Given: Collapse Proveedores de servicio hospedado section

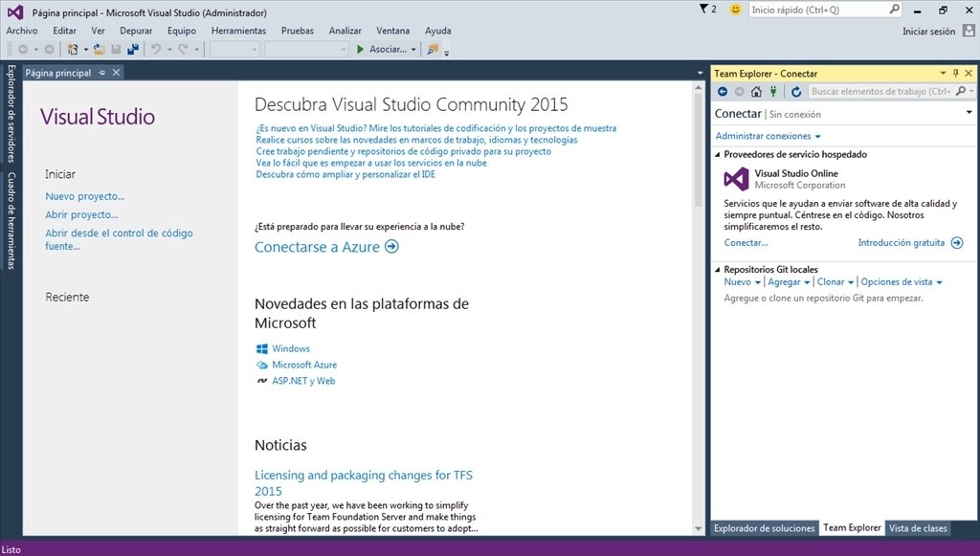Looking at the screenshot, I should 718,154.
